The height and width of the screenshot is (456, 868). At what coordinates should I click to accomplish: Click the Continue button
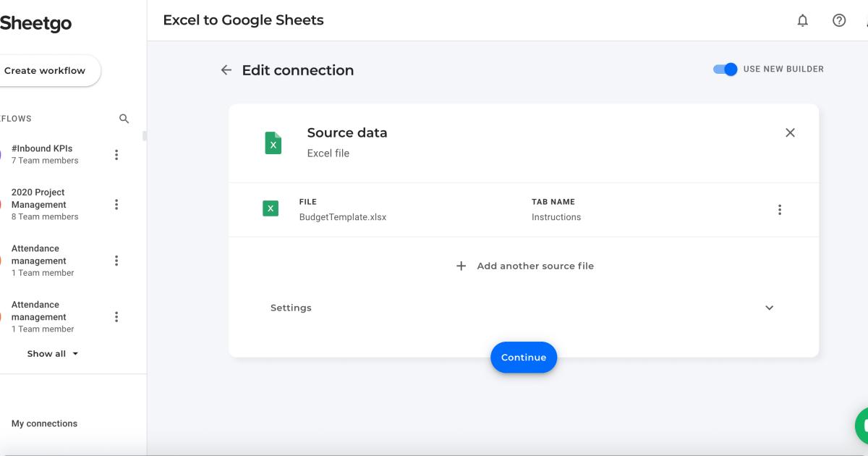tap(523, 357)
